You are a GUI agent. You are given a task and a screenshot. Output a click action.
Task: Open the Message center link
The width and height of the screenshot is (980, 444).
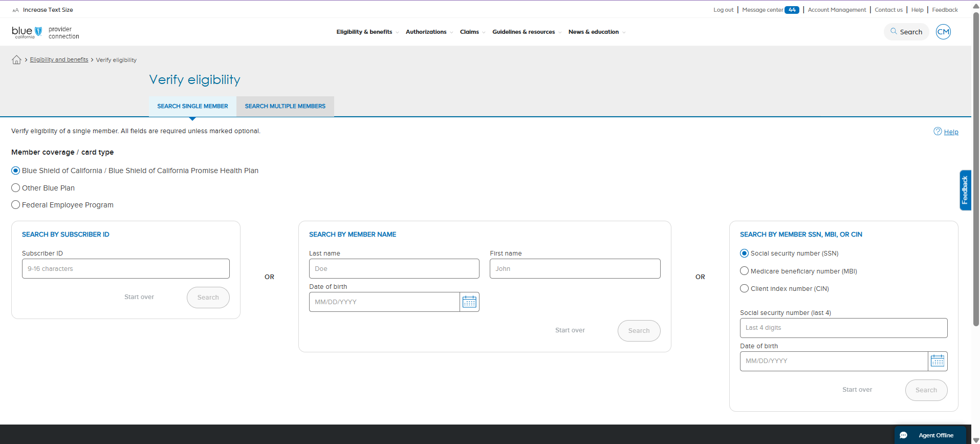[763, 10]
